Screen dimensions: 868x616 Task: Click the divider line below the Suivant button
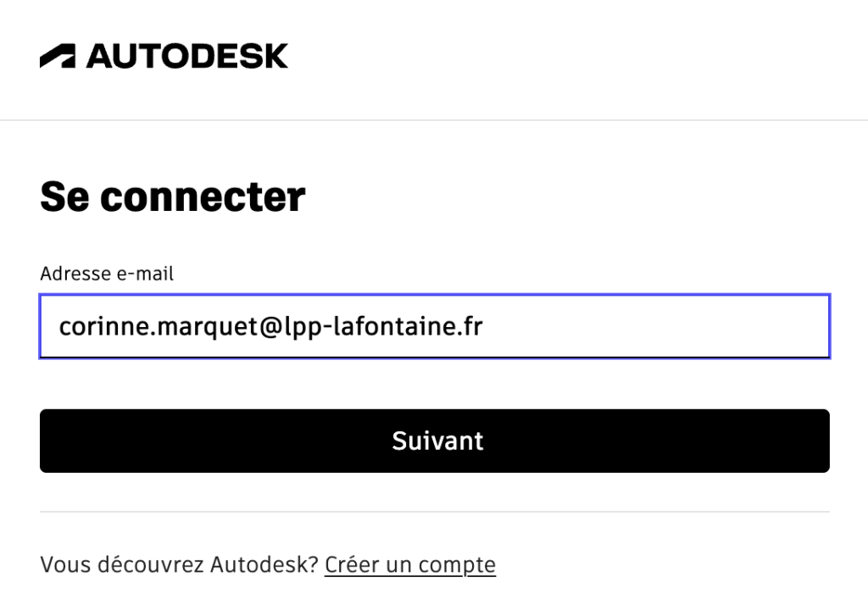tap(435, 512)
